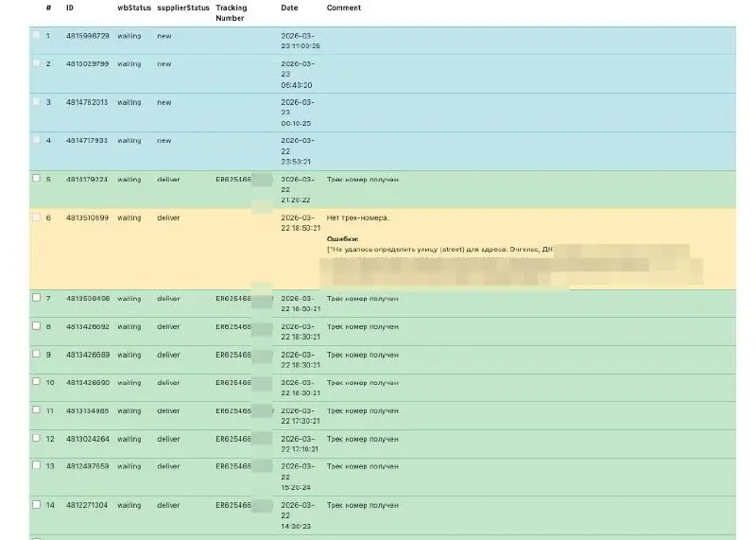Select order ID 4813510699
The image size is (756, 540).
tap(88, 218)
